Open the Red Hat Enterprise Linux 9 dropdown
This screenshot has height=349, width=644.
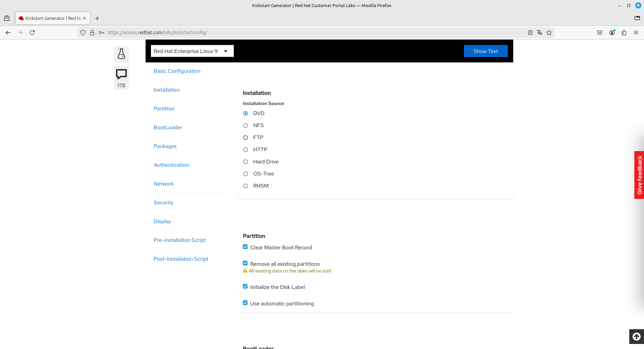pyautogui.click(x=192, y=51)
